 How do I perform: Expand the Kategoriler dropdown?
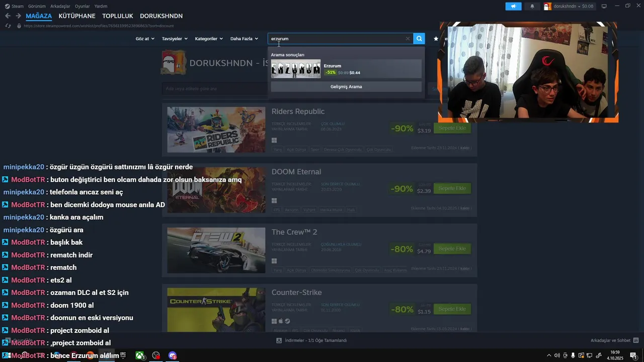(x=209, y=39)
